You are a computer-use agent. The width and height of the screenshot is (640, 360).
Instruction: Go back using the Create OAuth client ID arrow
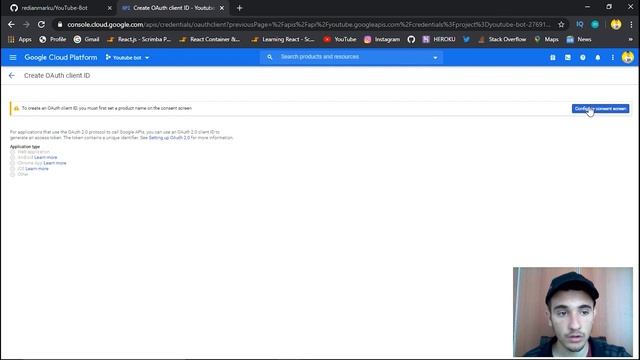click(x=11, y=76)
